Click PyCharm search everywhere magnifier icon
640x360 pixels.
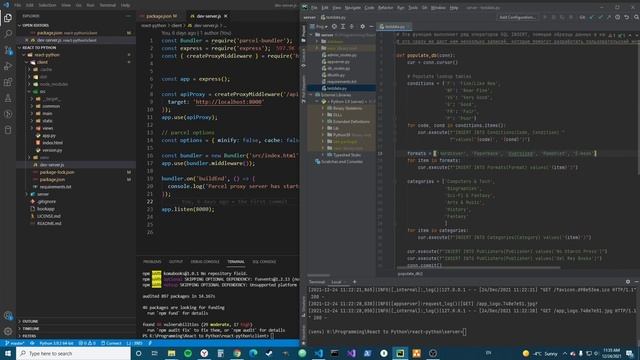click(x=636, y=17)
